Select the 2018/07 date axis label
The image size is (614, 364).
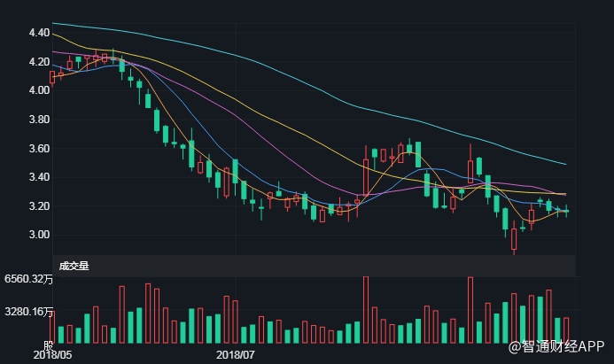[x=237, y=354]
